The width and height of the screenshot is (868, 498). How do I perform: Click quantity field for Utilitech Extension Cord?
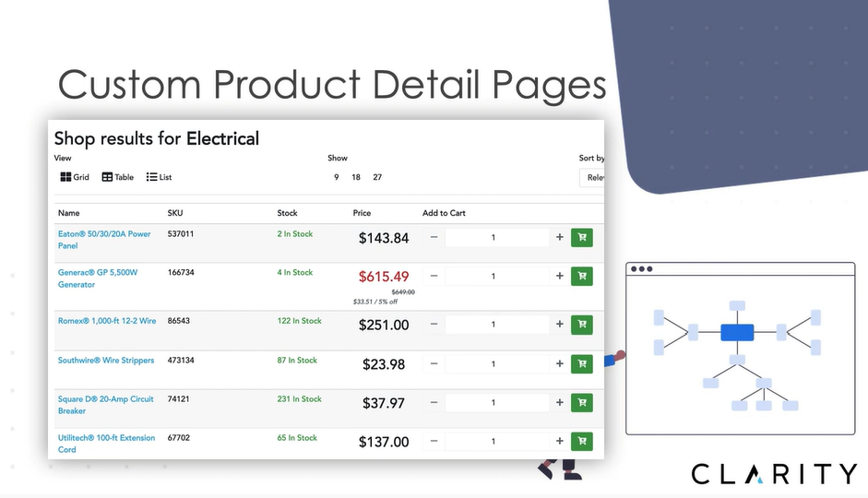(x=496, y=441)
